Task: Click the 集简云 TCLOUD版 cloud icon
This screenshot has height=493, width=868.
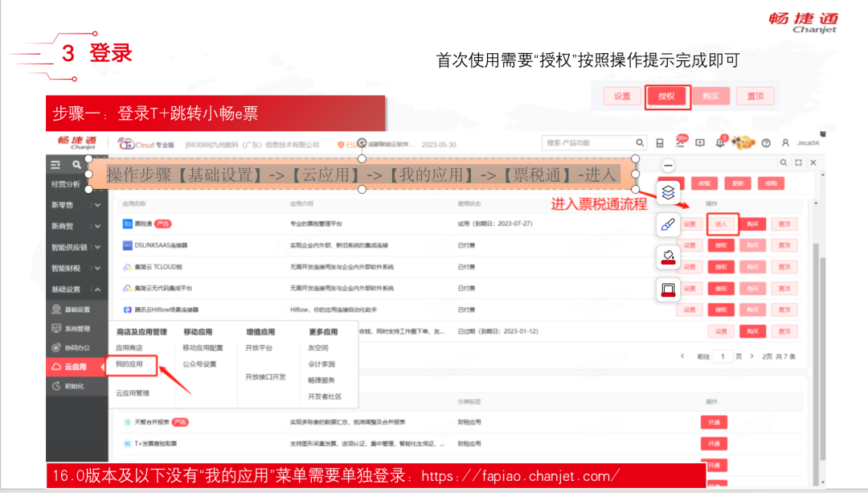Action: click(127, 267)
